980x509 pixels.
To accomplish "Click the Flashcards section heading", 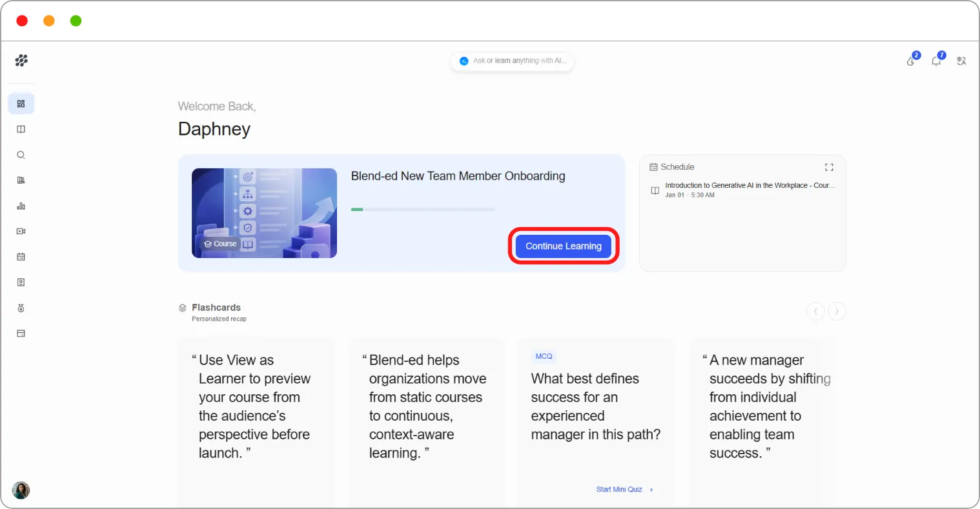I will click(x=216, y=308).
